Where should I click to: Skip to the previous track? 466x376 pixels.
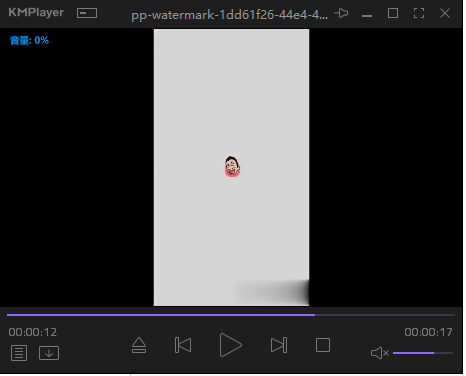[183, 345]
